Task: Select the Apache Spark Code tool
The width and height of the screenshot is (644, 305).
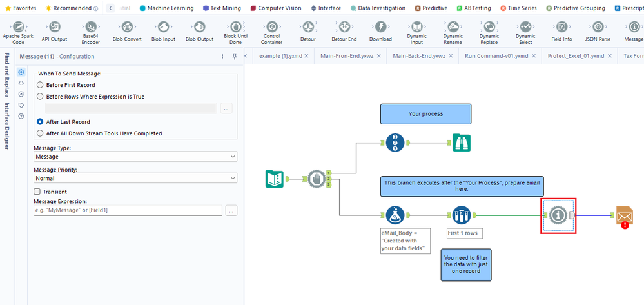Action: pos(17,32)
